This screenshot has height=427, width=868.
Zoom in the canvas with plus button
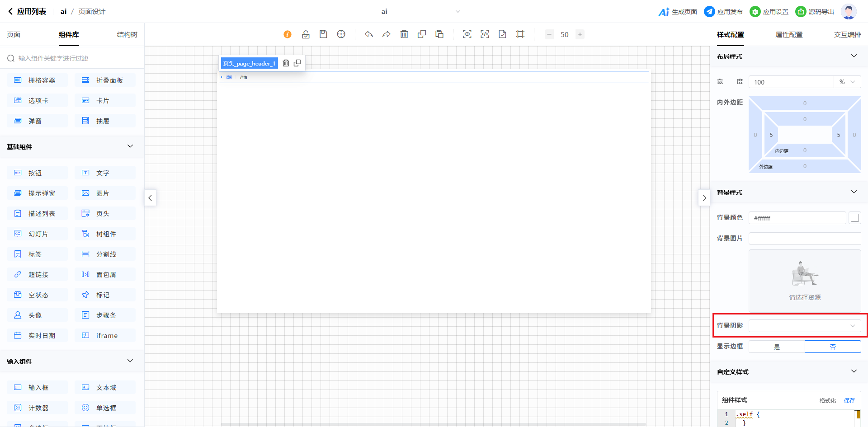[x=580, y=34]
